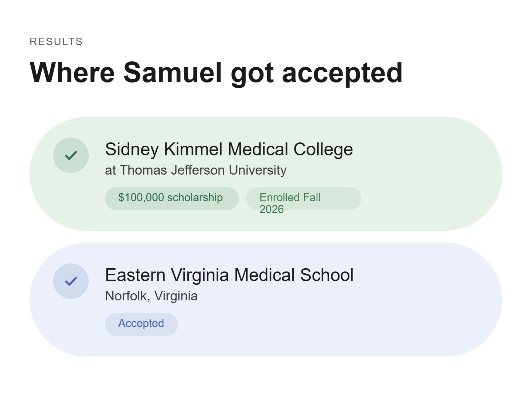The image size is (532, 398).
Task: Click the at Thomas Jefferson University subtitle
Action: tap(196, 170)
